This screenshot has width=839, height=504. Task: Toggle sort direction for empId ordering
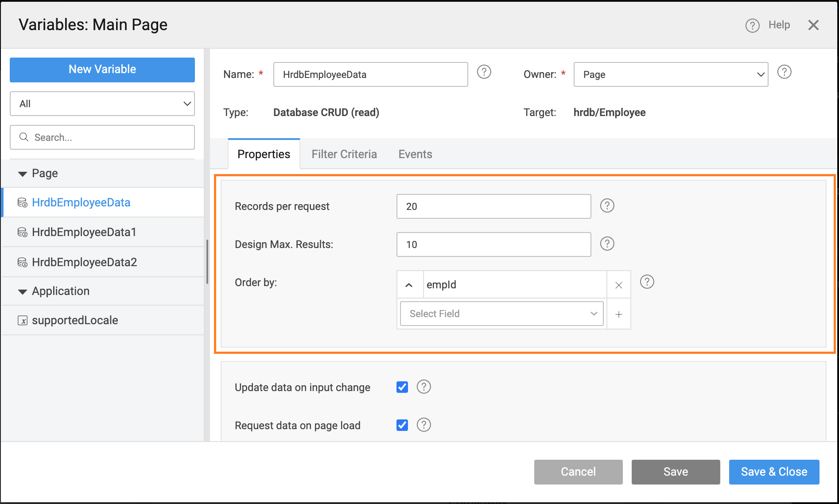[x=409, y=284]
